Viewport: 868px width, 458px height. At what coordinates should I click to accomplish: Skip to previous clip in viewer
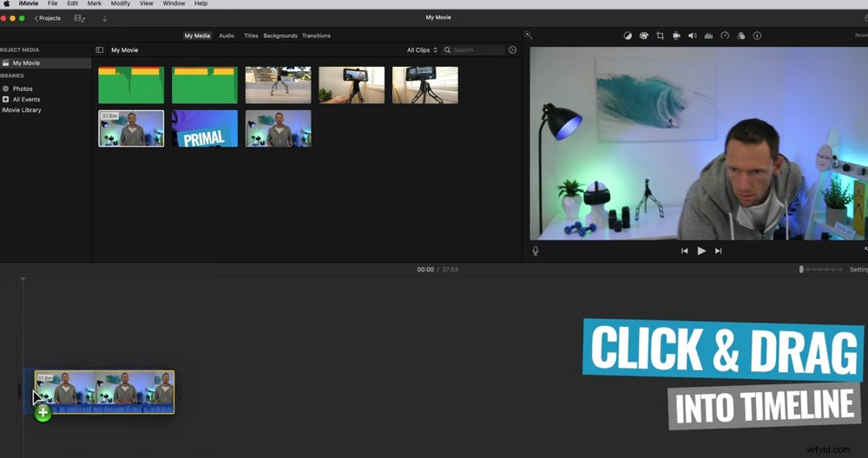[684, 251]
